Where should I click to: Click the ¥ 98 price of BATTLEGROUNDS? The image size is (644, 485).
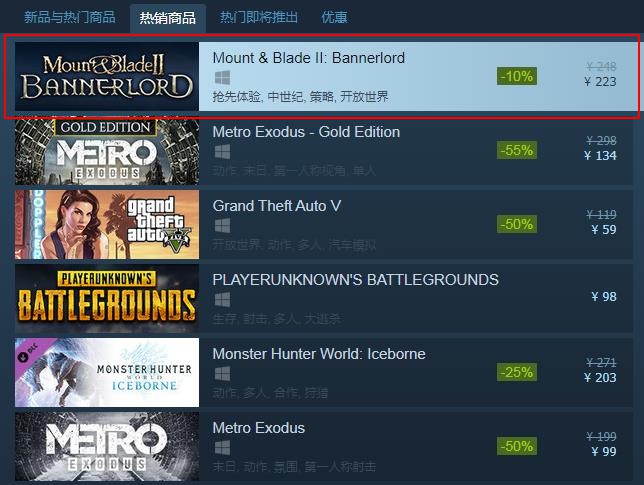(x=604, y=297)
